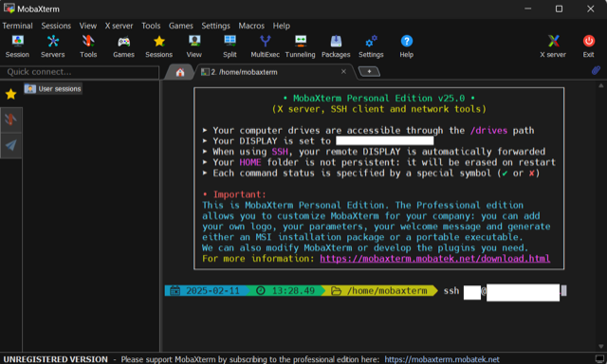The image size is (607, 364).
Task: Open the Sessions star toolbar icon
Action: [x=159, y=46]
